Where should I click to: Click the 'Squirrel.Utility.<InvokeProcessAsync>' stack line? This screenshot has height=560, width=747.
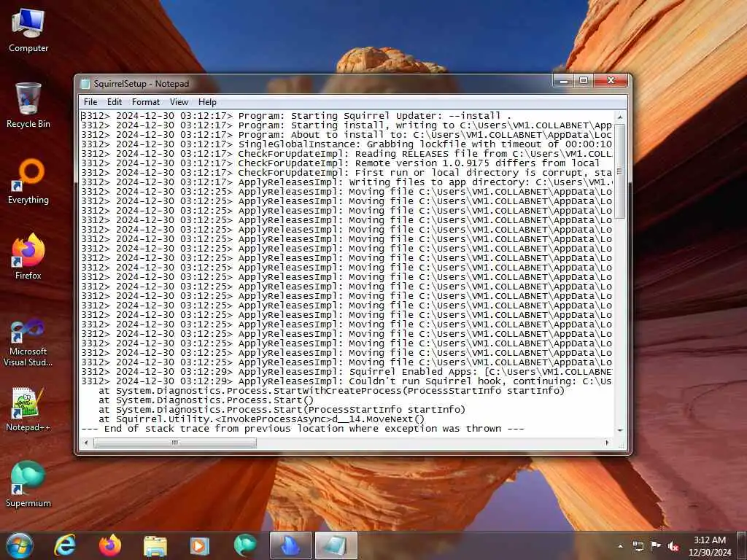point(262,419)
